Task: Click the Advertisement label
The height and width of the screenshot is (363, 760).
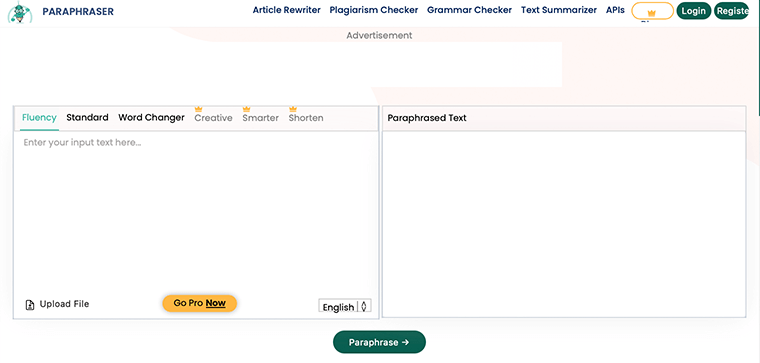Action: point(379,35)
